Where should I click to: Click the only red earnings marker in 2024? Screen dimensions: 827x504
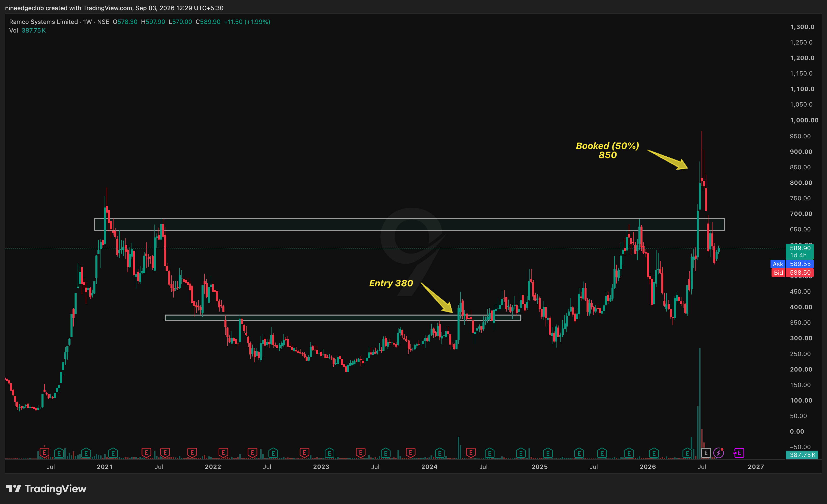click(x=471, y=453)
